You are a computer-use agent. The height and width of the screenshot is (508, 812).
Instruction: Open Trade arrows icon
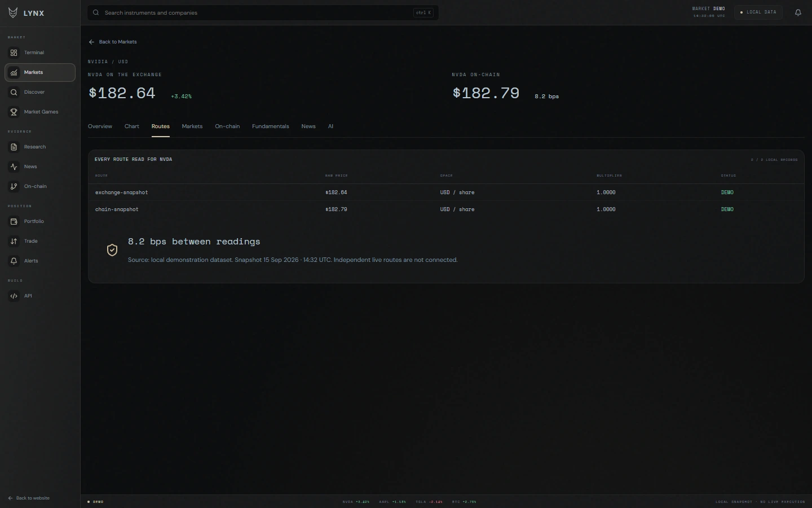coord(14,241)
